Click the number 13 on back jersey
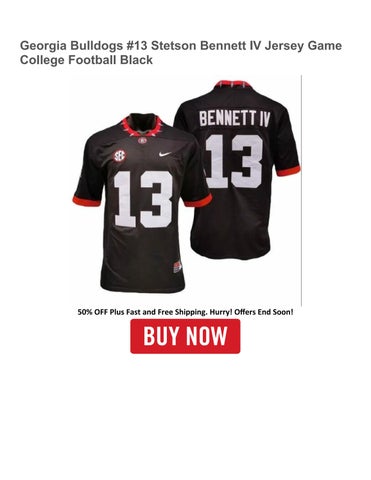371x480 pixels. [x=234, y=161]
